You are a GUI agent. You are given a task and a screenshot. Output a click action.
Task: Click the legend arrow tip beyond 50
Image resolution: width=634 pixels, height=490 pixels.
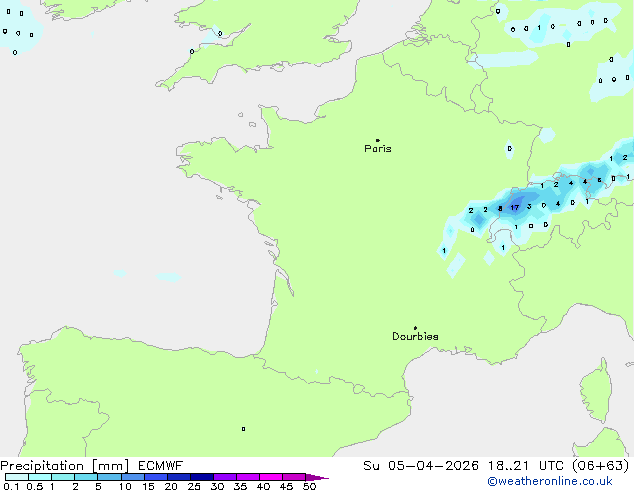pos(318,477)
